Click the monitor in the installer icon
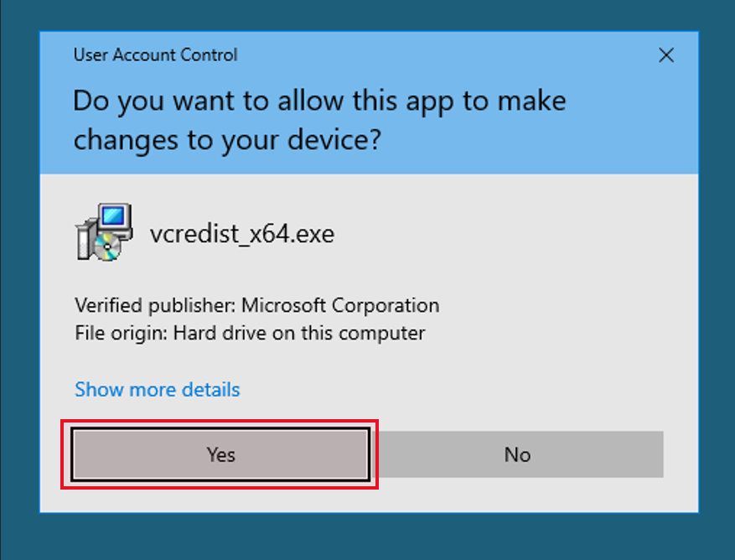This screenshot has height=560, width=735. [x=114, y=220]
